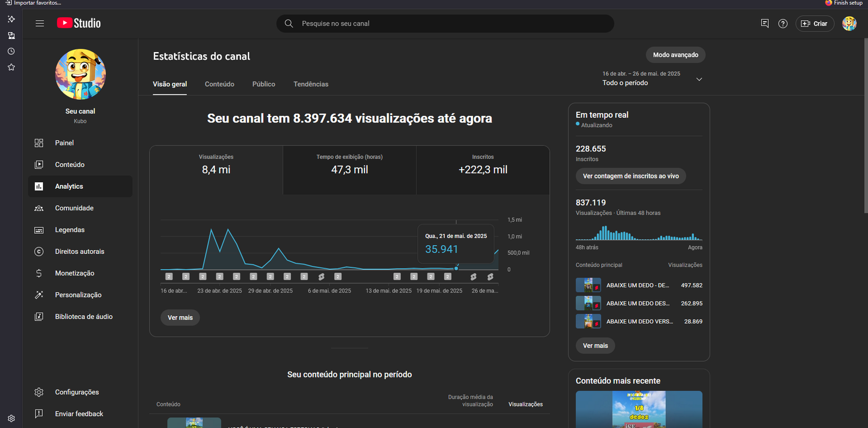Open the browser sidebar settings gear
Viewport: 868px width, 428px height.
click(x=11, y=418)
